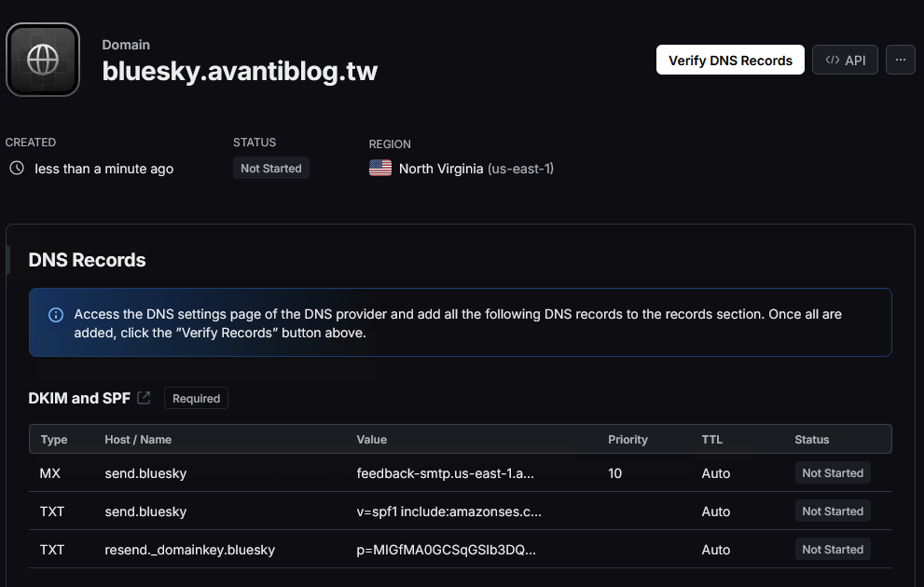The width and height of the screenshot is (924, 587).
Task: Click the DNS Records heading
Action: (88, 260)
